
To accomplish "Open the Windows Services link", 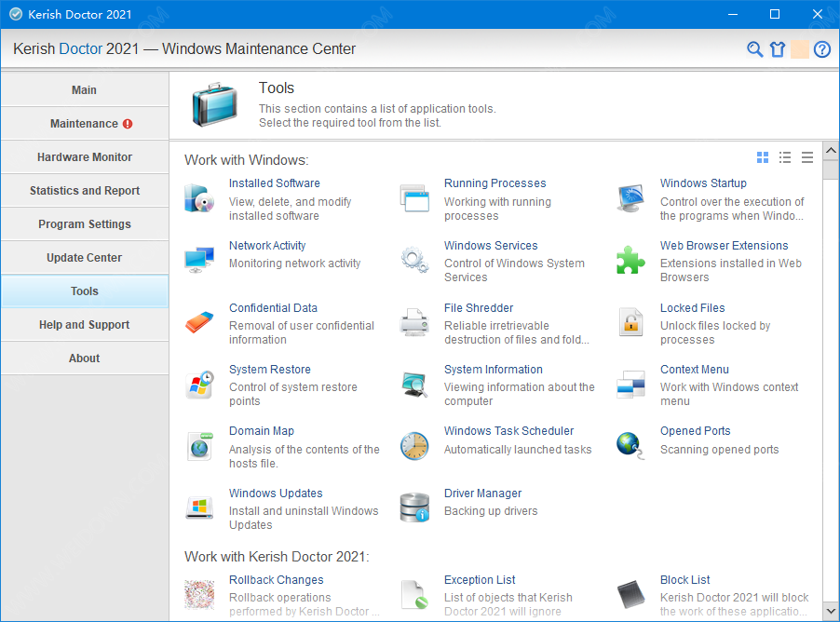I will [x=491, y=246].
